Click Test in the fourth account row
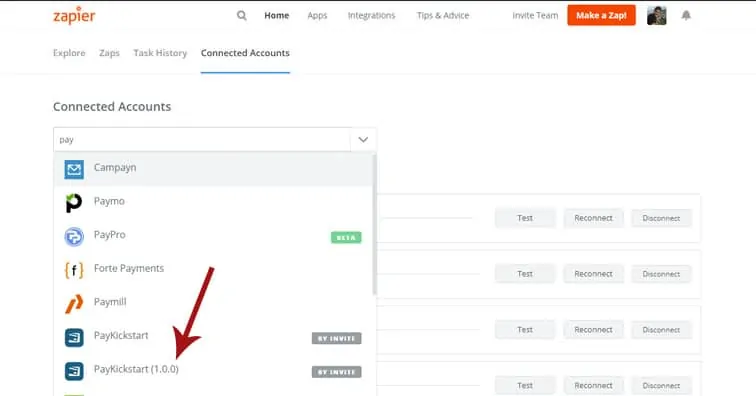This screenshot has height=396, width=756. click(525, 385)
